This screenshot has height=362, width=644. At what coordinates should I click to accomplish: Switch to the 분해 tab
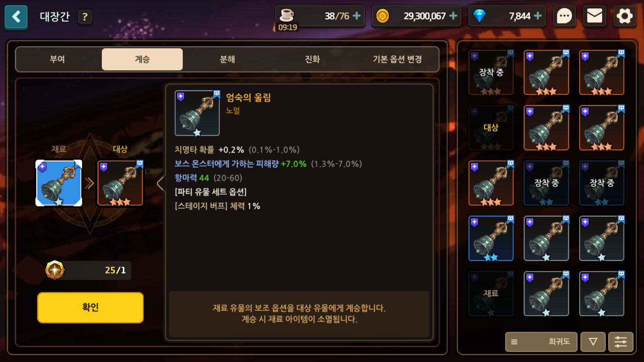227,59
